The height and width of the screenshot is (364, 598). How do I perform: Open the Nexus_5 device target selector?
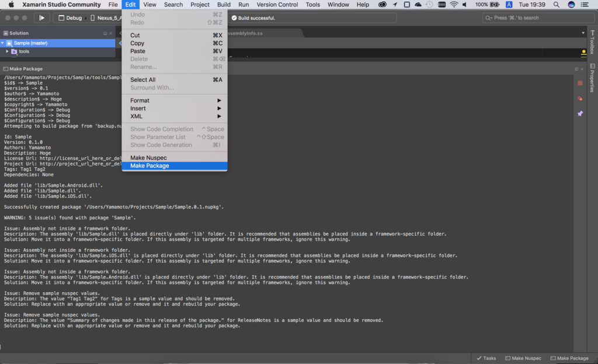(x=106, y=18)
